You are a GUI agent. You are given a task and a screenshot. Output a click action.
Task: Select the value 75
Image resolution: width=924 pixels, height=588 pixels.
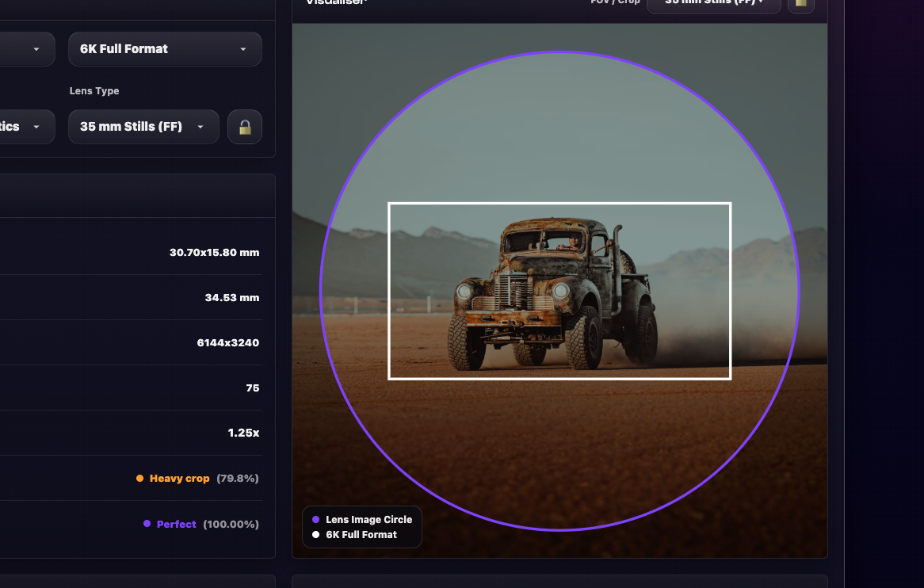pyautogui.click(x=253, y=388)
